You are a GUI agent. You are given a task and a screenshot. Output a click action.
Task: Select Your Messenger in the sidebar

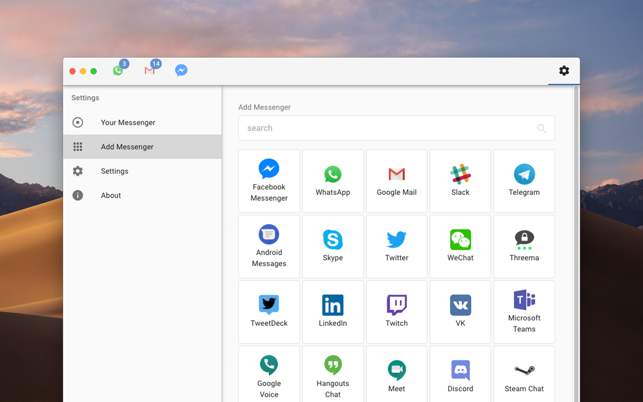tap(142, 122)
